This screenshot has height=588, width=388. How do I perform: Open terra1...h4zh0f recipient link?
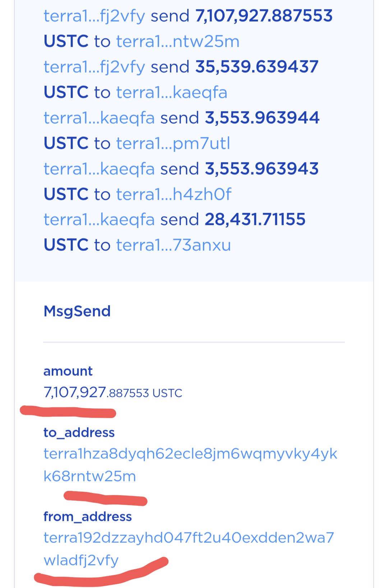tap(174, 195)
